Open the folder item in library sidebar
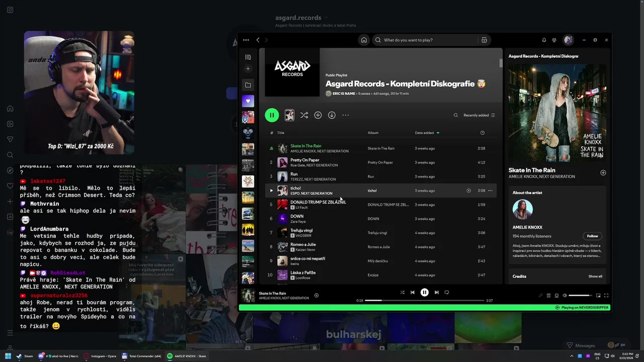This screenshot has height=362, width=644. [x=248, y=85]
